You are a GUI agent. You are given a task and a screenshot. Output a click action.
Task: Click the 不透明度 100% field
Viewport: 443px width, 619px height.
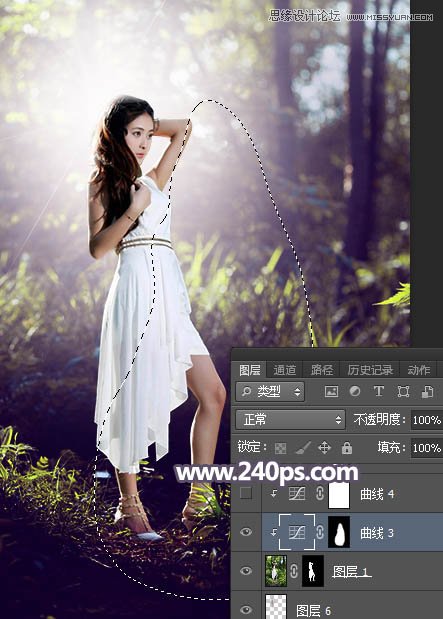pyautogui.click(x=427, y=420)
